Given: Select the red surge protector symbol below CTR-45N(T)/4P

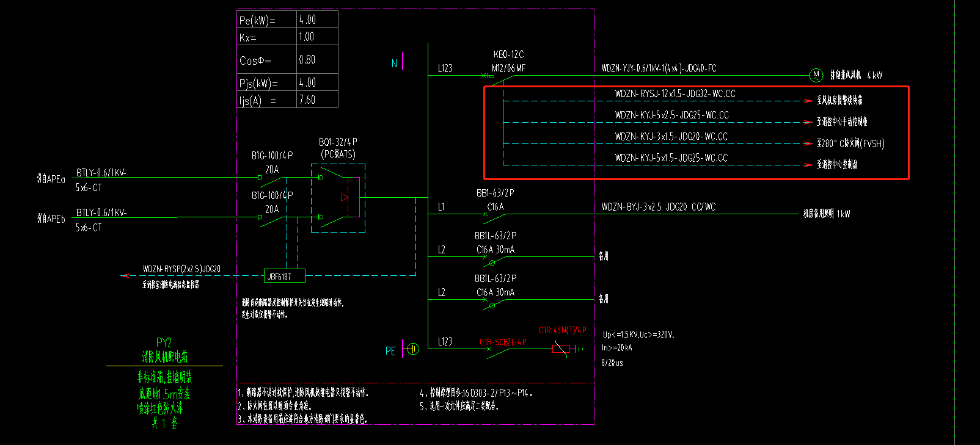Looking at the screenshot, I should coord(561,349).
